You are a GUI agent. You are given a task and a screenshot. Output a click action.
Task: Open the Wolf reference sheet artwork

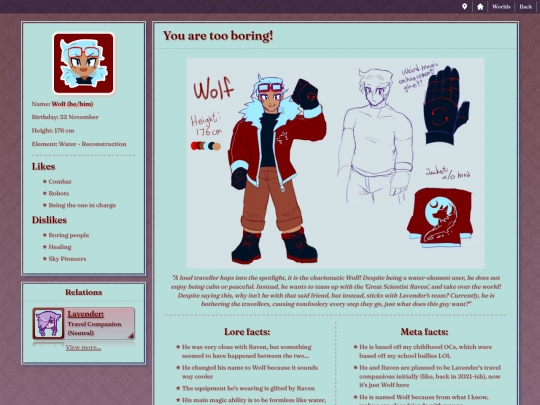tap(335, 163)
